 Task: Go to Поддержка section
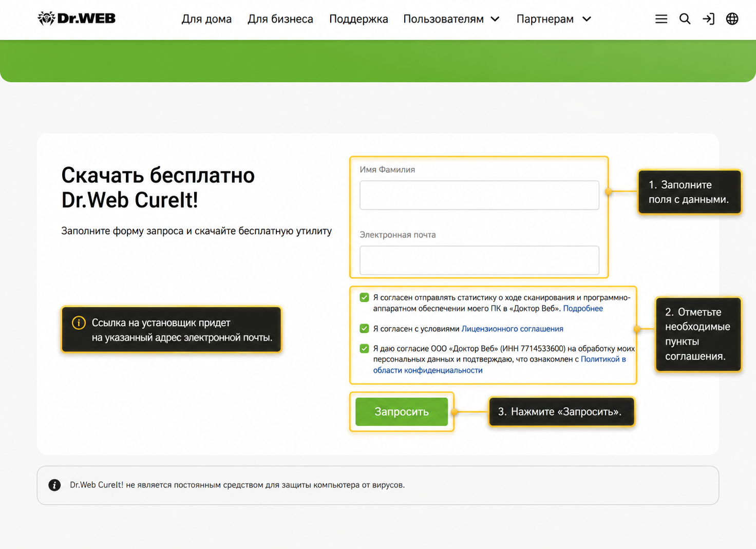(x=358, y=19)
